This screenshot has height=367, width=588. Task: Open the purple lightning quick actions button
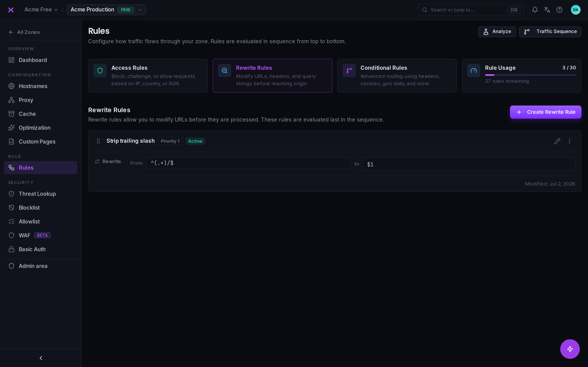pyautogui.click(x=570, y=349)
